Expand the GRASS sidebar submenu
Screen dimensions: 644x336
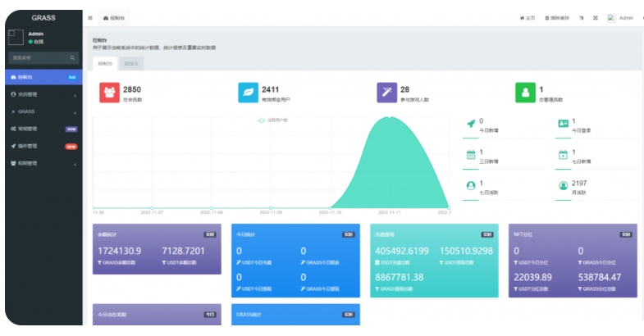point(41,111)
